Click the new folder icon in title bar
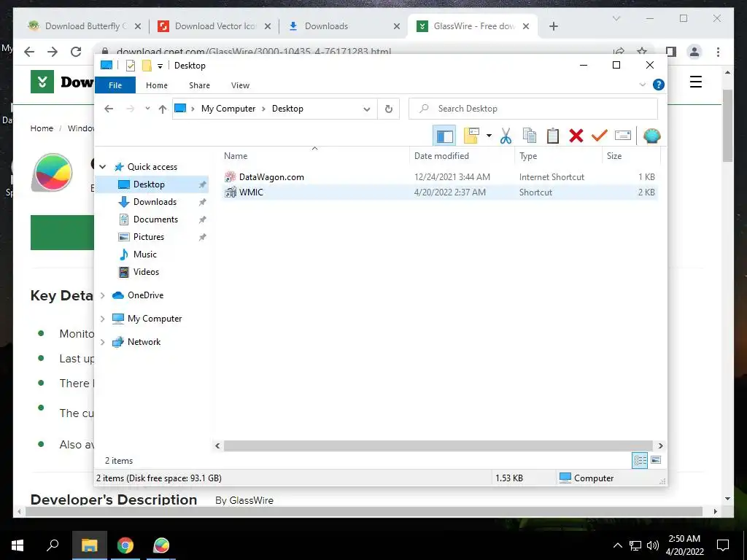The height and width of the screenshot is (560, 747). pos(147,66)
